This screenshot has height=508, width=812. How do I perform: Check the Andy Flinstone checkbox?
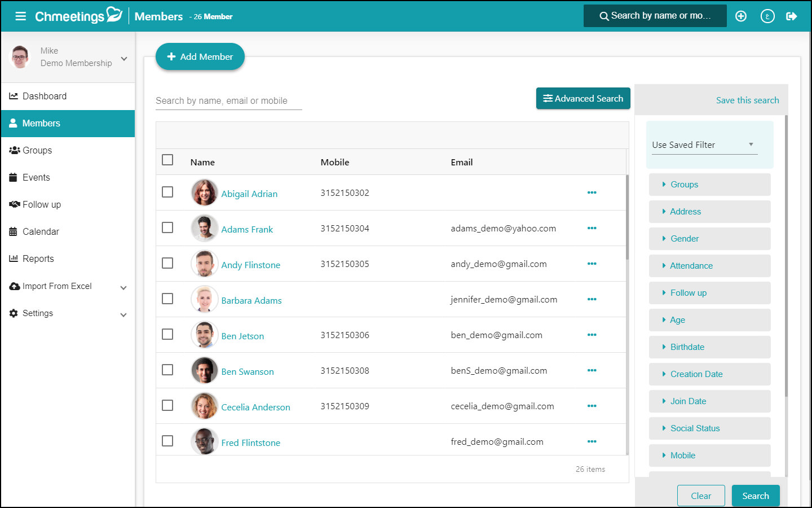(x=167, y=263)
